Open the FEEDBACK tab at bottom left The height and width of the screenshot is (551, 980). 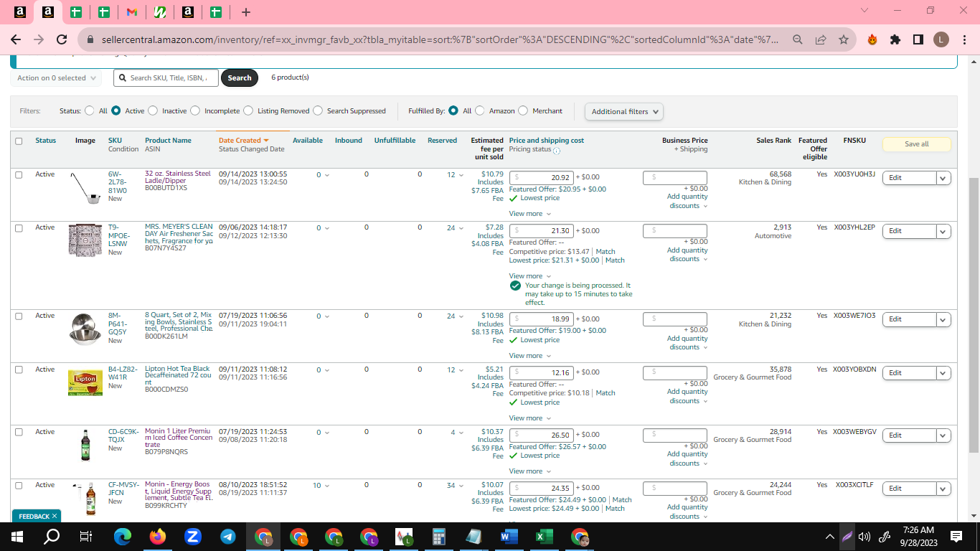34,516
